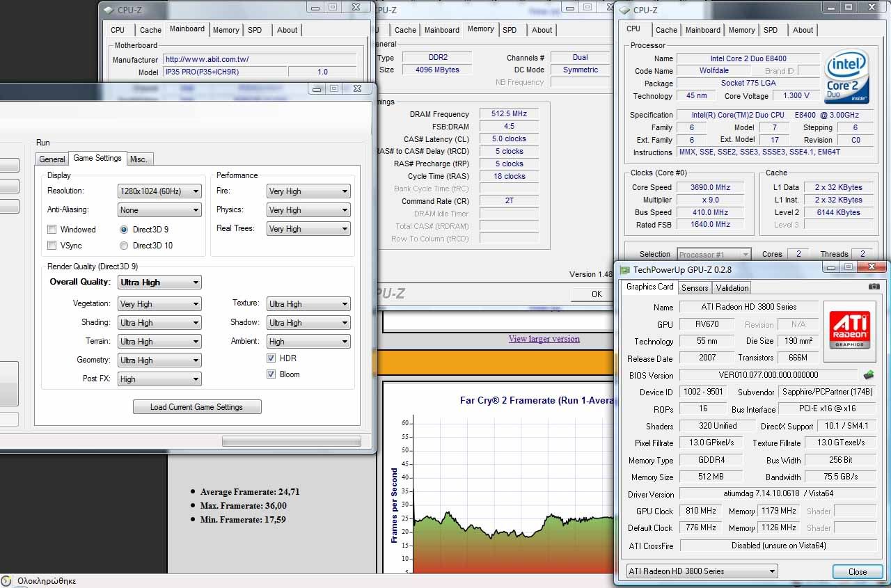The image size is (891, 588).
Task: Switch to the Mainboard tab in the CPU-Z Memory window
Action: [x=442, y=30]
